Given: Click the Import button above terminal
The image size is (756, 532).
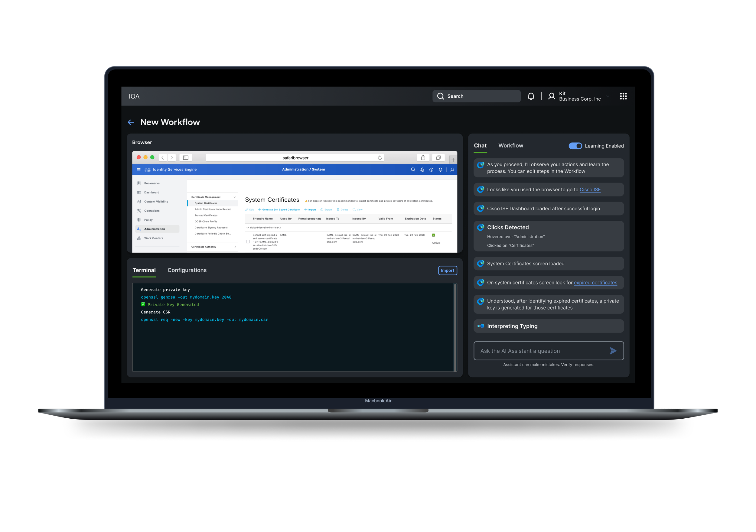Looking at the screenshot, I should pyautogui.click(x=447, y=270).
